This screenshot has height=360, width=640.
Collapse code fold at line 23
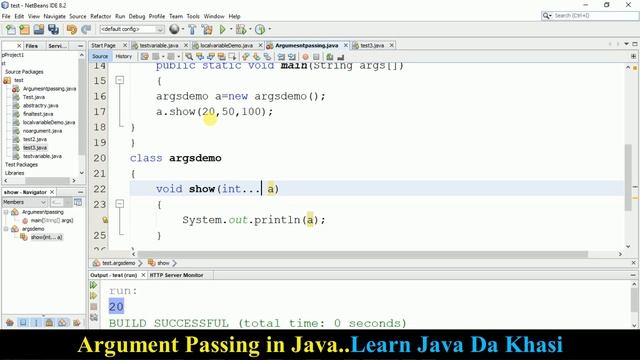(120, 204)
